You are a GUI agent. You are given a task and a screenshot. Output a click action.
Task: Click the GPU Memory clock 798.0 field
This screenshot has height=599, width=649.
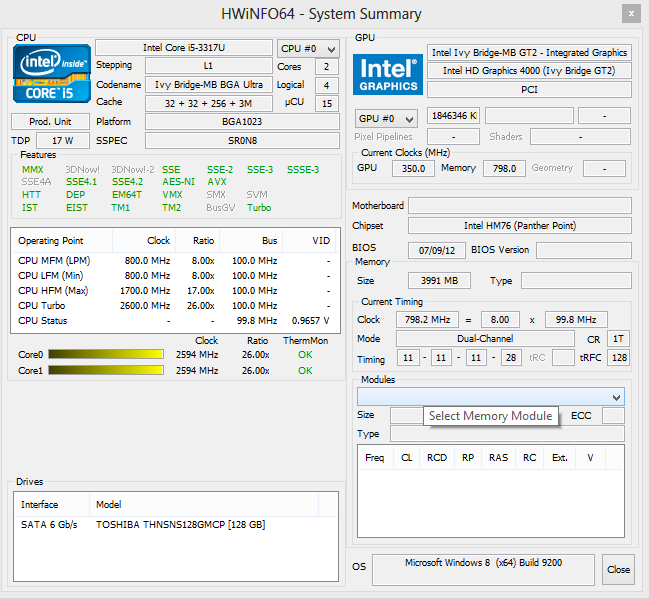pos(504,168)
